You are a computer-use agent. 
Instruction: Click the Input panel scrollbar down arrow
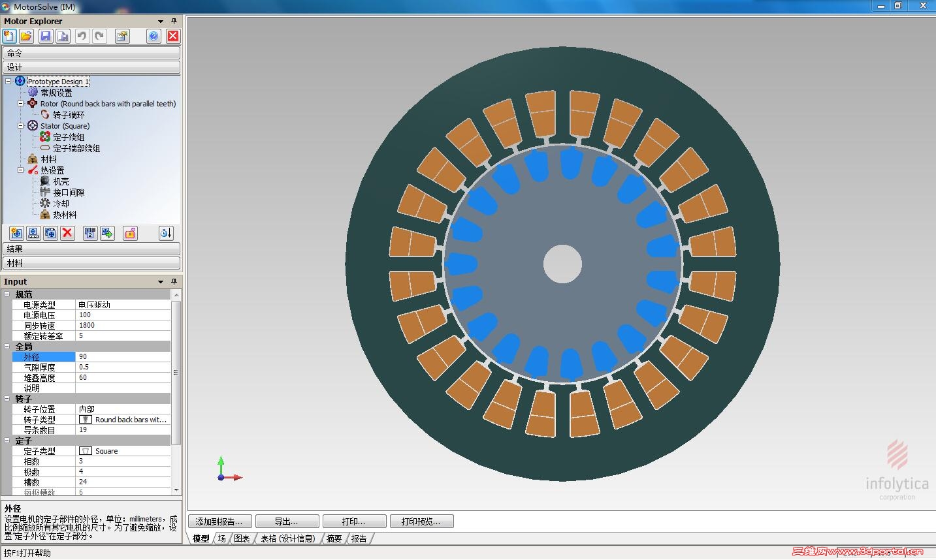(x=176, y=490)
